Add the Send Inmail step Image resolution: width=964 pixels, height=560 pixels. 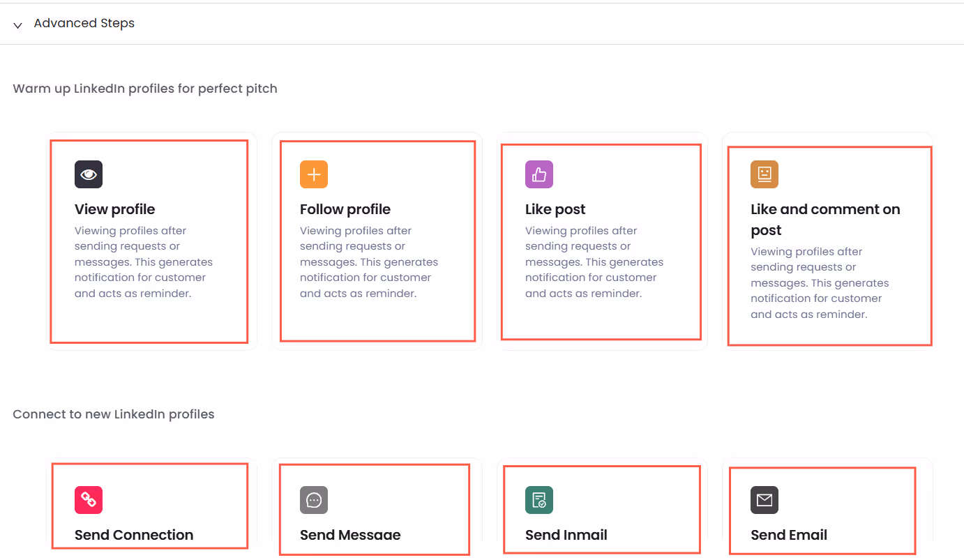[601, 509]
